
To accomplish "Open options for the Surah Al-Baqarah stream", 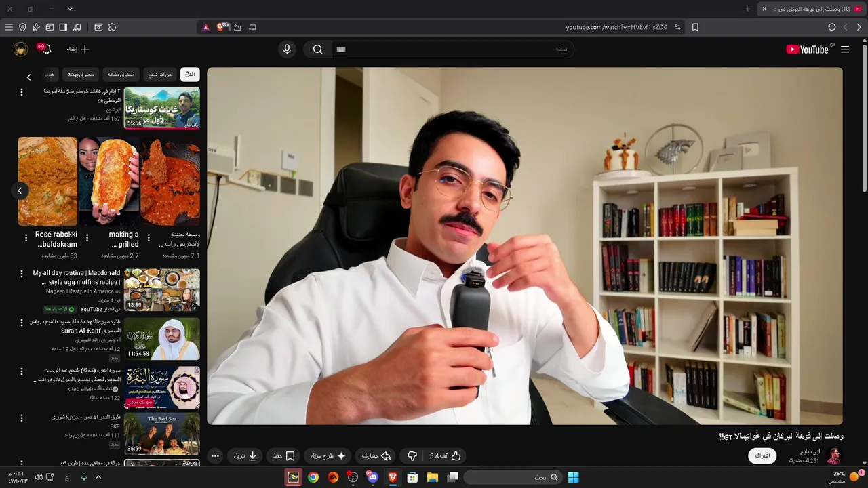I will point(22,371).
